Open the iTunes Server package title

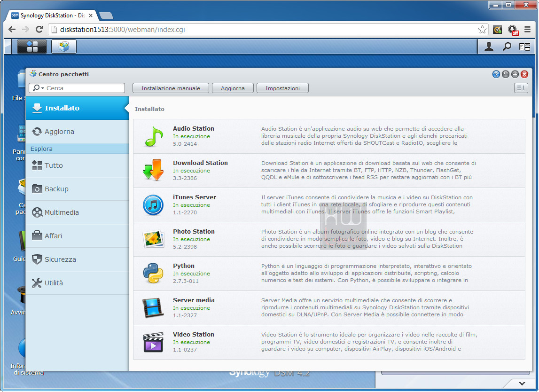click(x=195, y=197)
